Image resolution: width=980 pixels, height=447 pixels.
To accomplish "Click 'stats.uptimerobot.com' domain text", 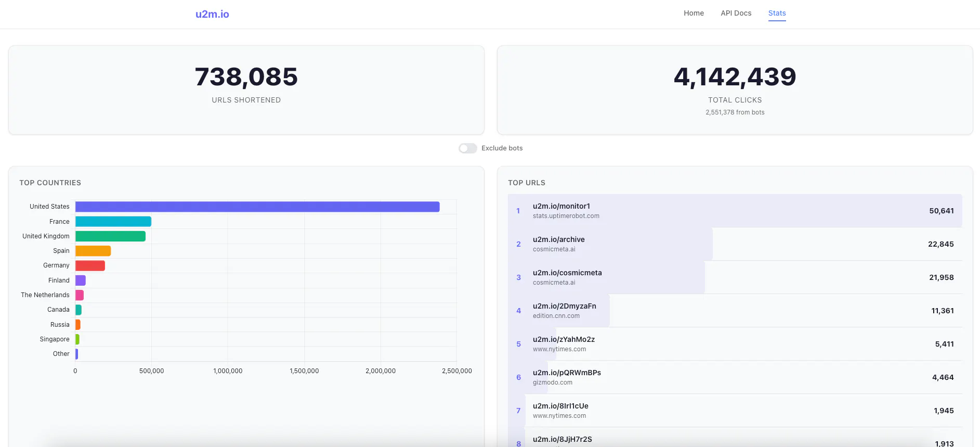I will pos(566,216).
